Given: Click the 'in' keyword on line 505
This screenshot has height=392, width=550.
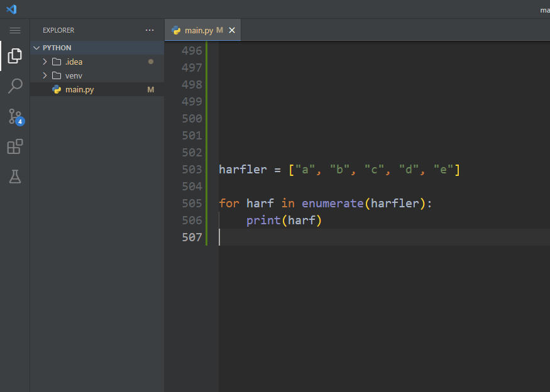Looking at the screenshot, I should (288, 204).
